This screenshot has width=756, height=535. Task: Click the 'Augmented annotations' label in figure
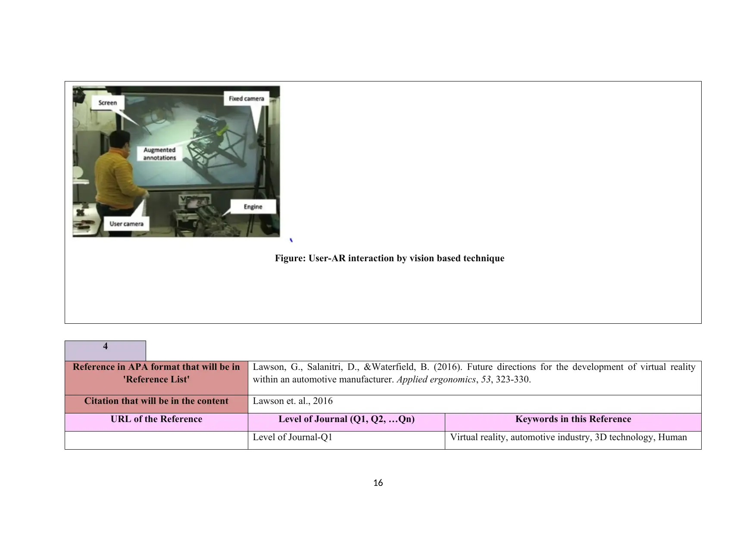pos(159,154)
